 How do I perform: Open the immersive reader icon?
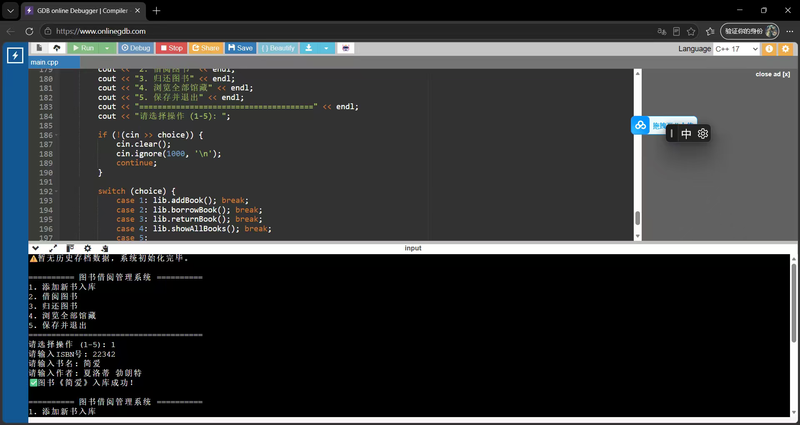(x=677, y=31)
